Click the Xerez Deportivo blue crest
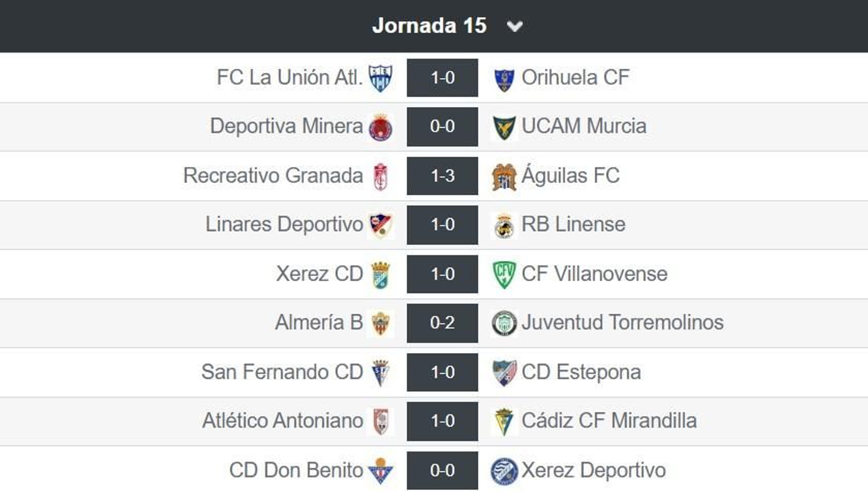Screen dimensions: 868x491 (x=505, y=470)
